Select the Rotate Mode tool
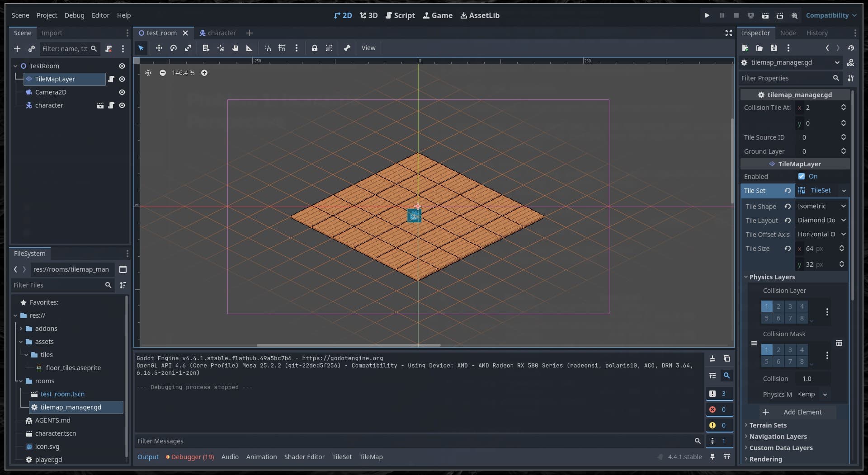Viewport: 868px width, 475px height. (173, 48)
